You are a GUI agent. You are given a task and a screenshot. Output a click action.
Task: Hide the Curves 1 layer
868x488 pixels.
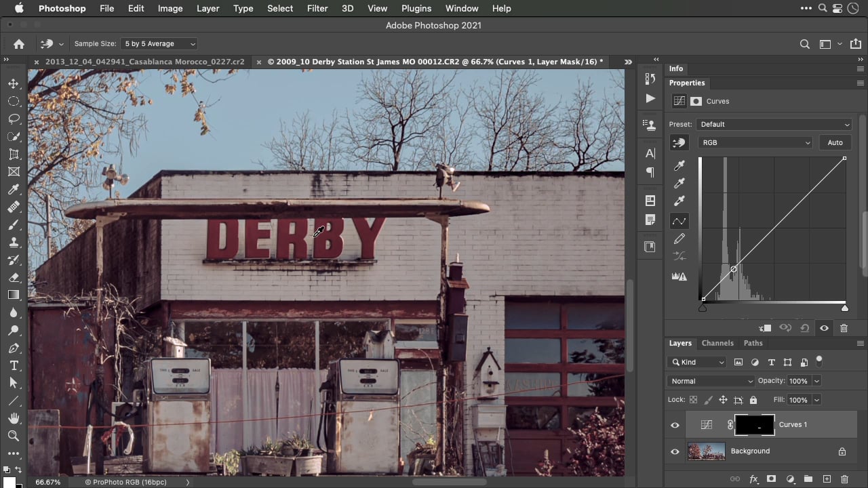point(675,425)
